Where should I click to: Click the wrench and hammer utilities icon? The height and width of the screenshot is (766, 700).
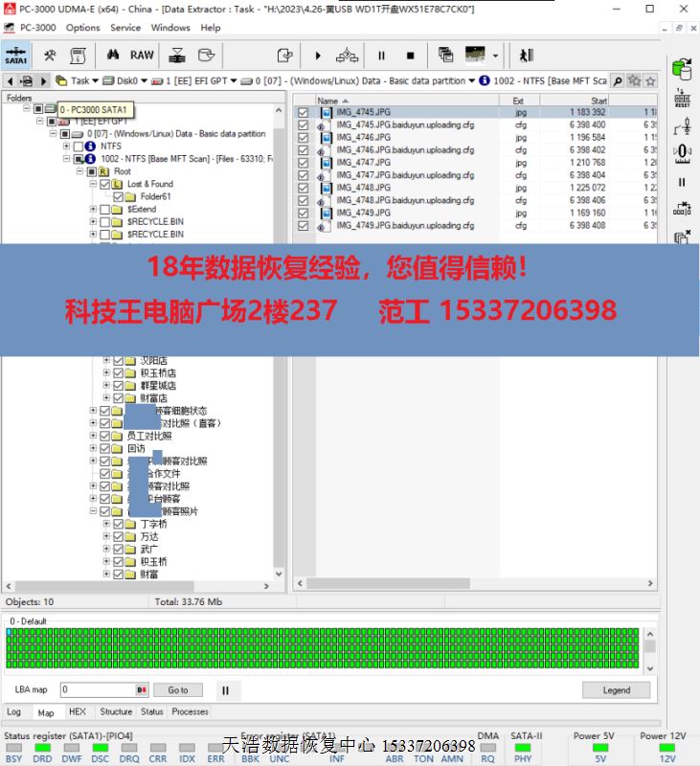click(50, 55)
